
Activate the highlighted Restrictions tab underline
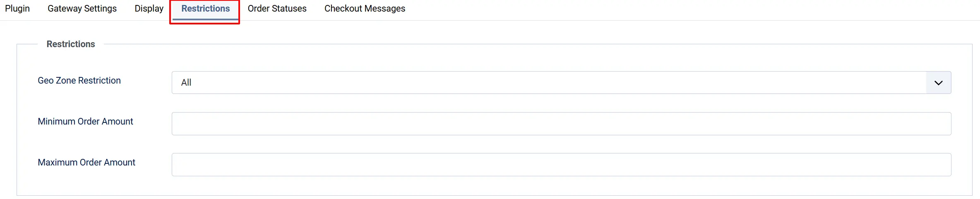pos(205,19)
